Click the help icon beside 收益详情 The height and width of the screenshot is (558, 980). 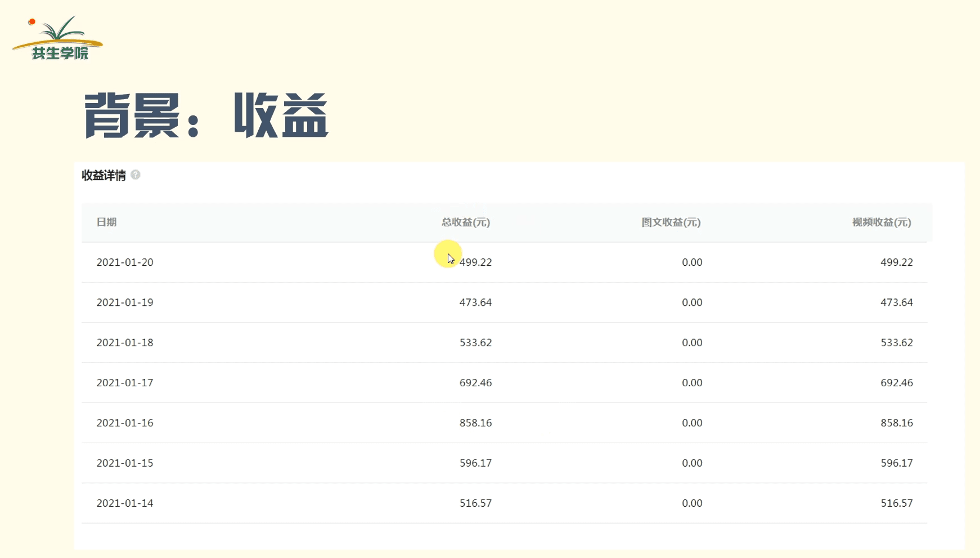tap(136, 175)
